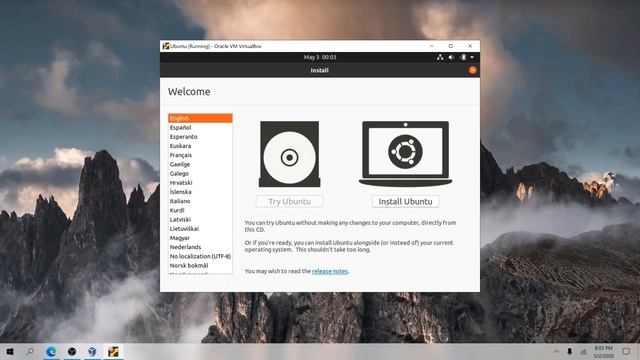Select Lietuviškai in the language list
Image resolution: width=640 pixels, height=360 pixels.
[200, 229]
